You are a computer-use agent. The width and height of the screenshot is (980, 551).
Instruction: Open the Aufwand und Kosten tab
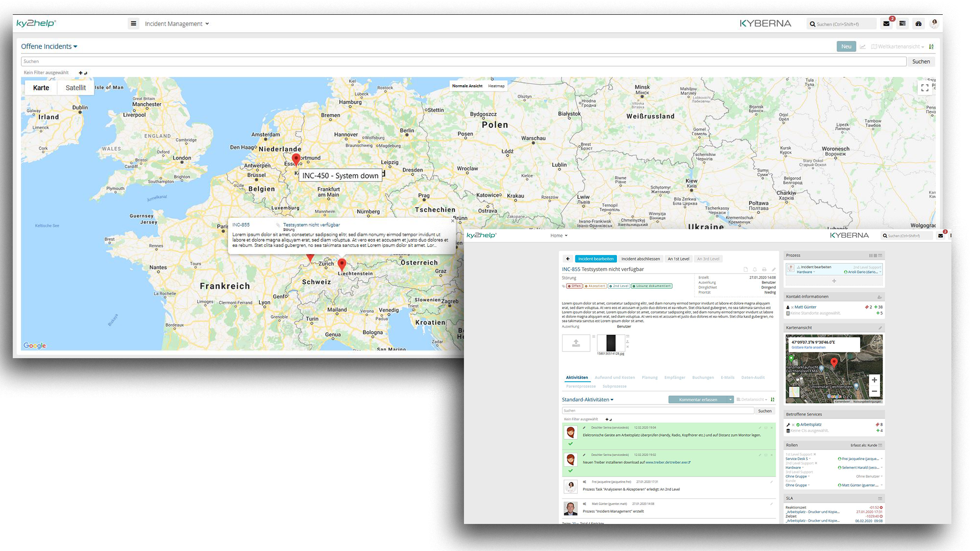[615, 378]
